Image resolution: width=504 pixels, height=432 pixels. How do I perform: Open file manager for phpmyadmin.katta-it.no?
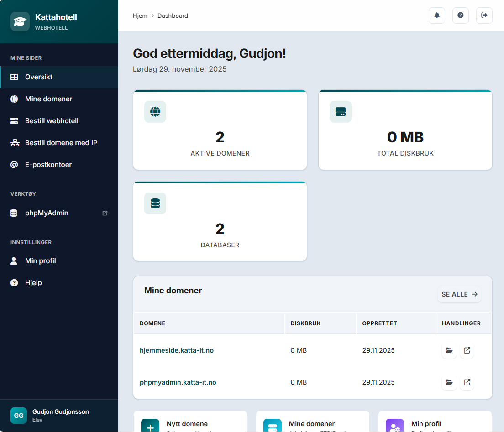[449, 382]
